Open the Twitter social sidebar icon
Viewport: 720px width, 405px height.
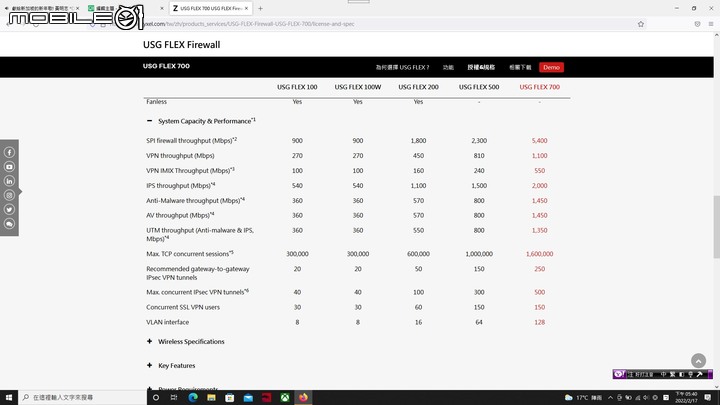click(9, 209)
